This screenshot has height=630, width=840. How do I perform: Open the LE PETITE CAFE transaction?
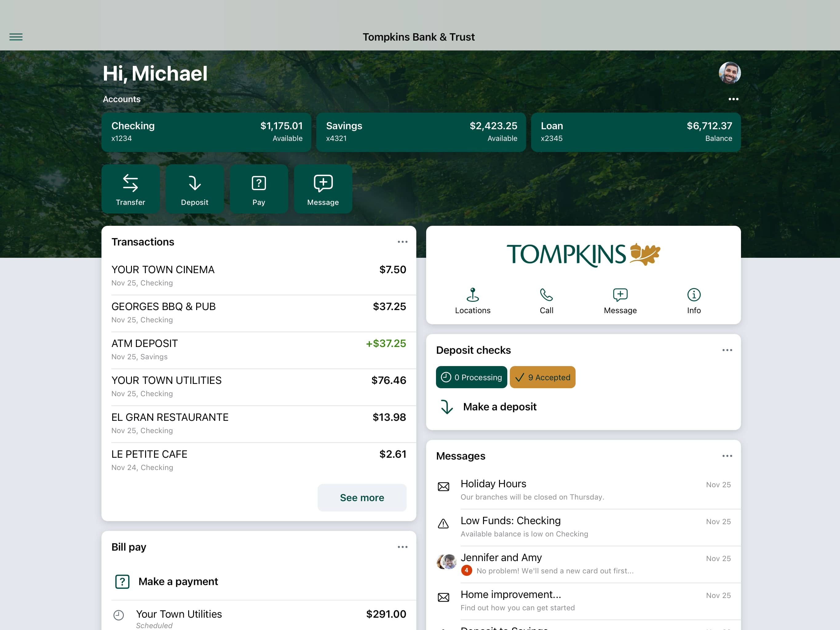[x=259, y=461]
